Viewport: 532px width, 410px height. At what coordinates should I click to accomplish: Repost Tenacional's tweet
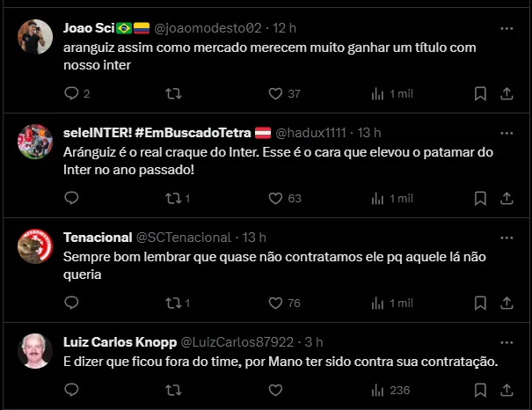pos(173,303)
